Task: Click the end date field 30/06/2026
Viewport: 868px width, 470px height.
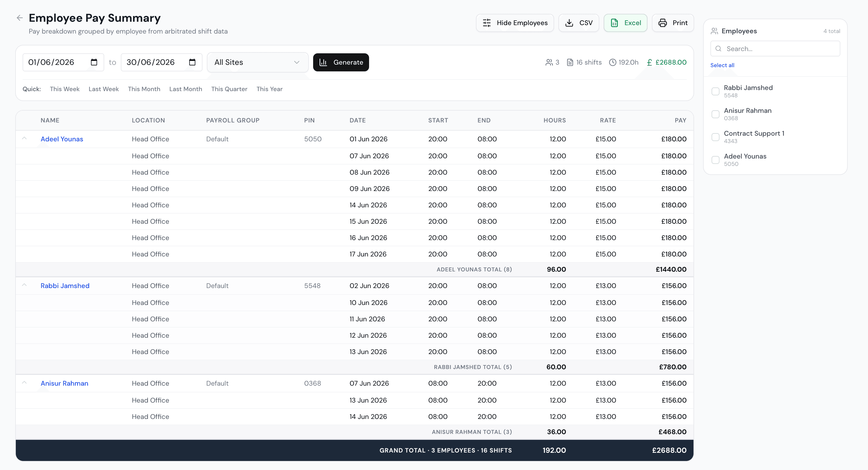Action: 162,62
